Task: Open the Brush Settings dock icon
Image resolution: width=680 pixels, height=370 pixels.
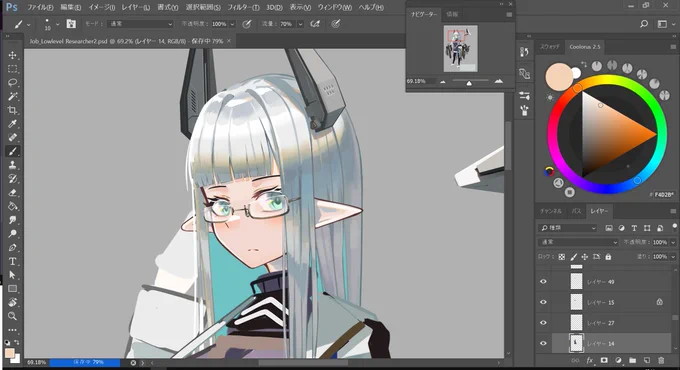Action: coord(524,95)
